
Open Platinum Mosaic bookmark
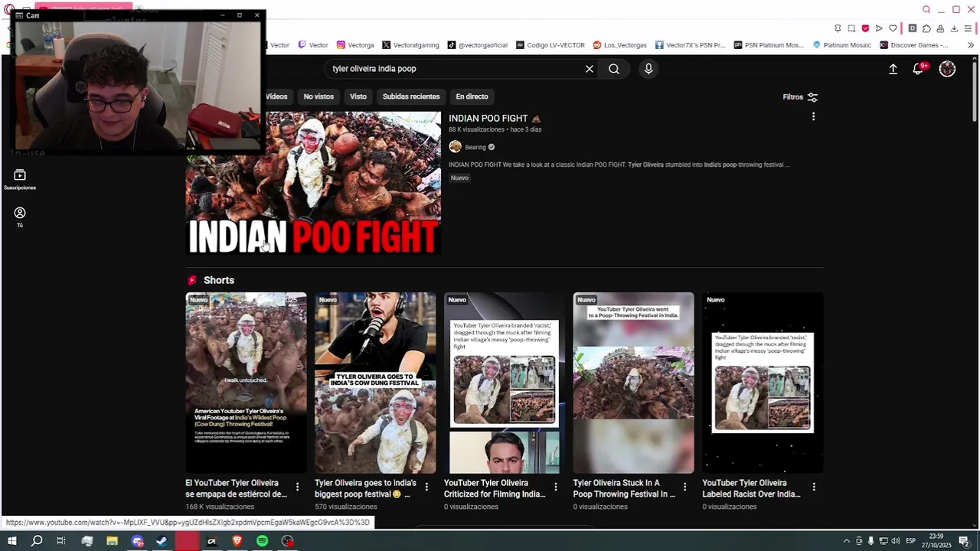[842, 45]
